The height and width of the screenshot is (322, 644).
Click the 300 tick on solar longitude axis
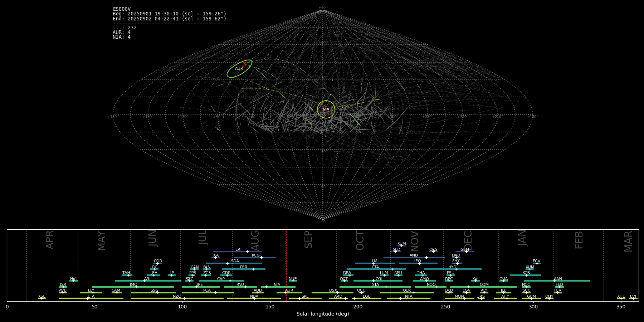point(533,307)
